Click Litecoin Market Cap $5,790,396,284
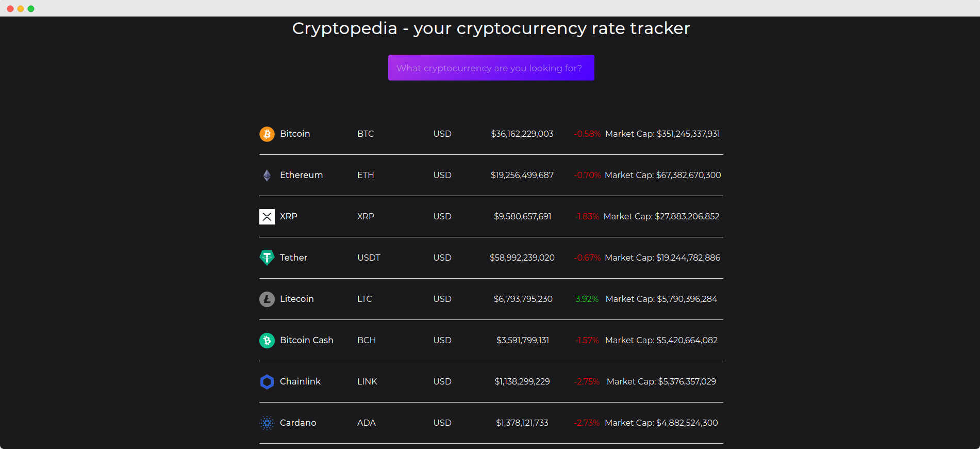 coord(661,299)
